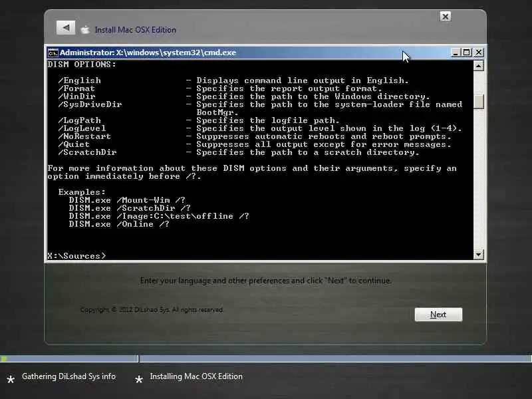
Task: Click the Installing Mac OSX Edition step
Action: [x=196, y=376]
